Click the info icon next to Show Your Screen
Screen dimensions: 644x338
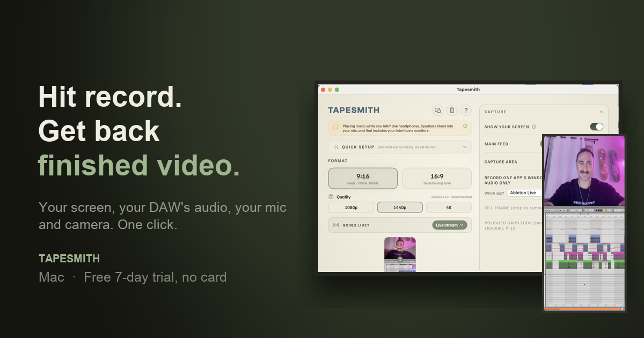534,127
